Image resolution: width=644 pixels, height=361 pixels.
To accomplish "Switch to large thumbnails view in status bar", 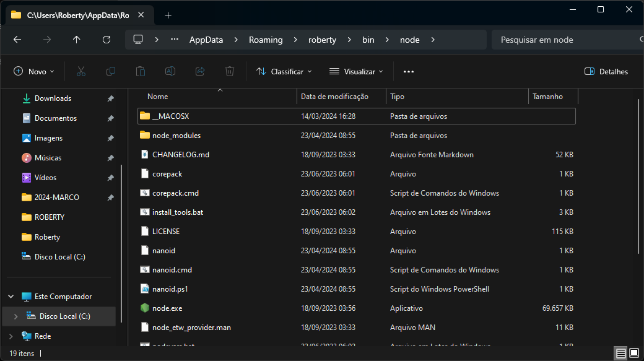I will tap(634, 354).
